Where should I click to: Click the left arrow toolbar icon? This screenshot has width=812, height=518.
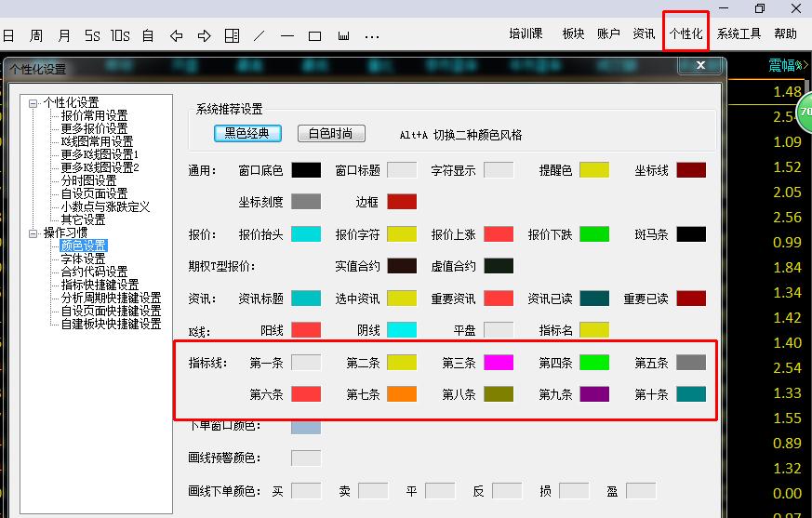(176, 36)
